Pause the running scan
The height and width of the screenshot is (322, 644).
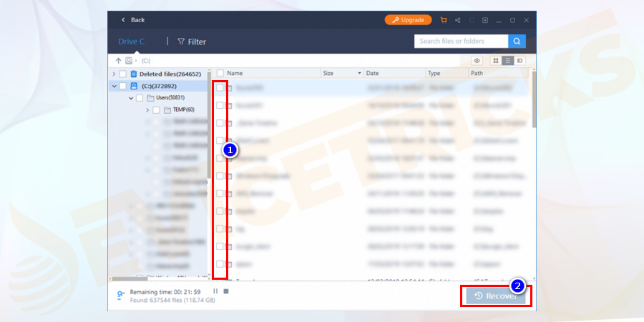[x=215, y=291]
